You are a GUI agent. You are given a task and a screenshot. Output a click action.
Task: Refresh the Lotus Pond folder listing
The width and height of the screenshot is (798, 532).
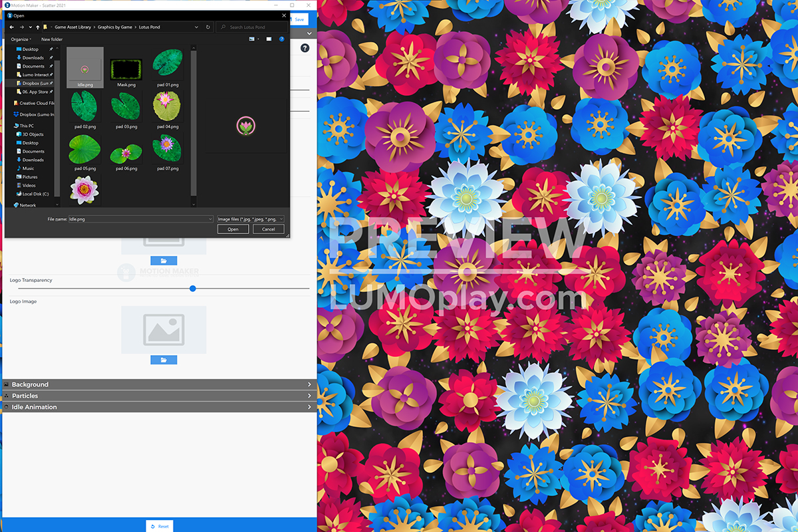(208, 27)
